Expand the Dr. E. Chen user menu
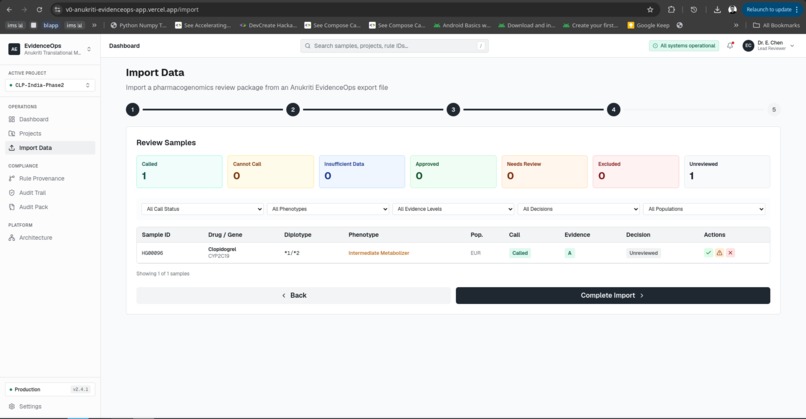This screenshot has height=419, width=806. click(792, 46)
